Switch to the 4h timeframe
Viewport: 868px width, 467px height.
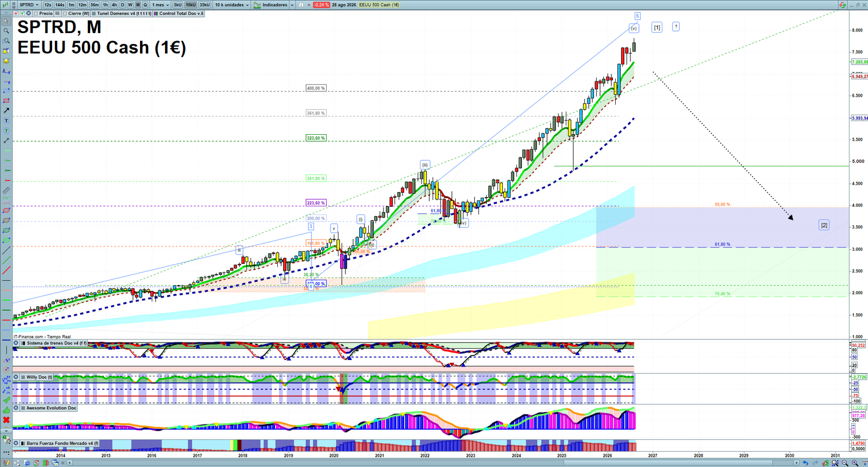114,5
